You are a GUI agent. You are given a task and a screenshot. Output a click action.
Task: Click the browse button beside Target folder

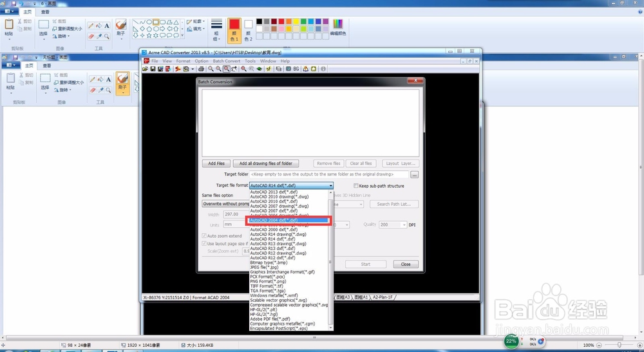[414, 175]
